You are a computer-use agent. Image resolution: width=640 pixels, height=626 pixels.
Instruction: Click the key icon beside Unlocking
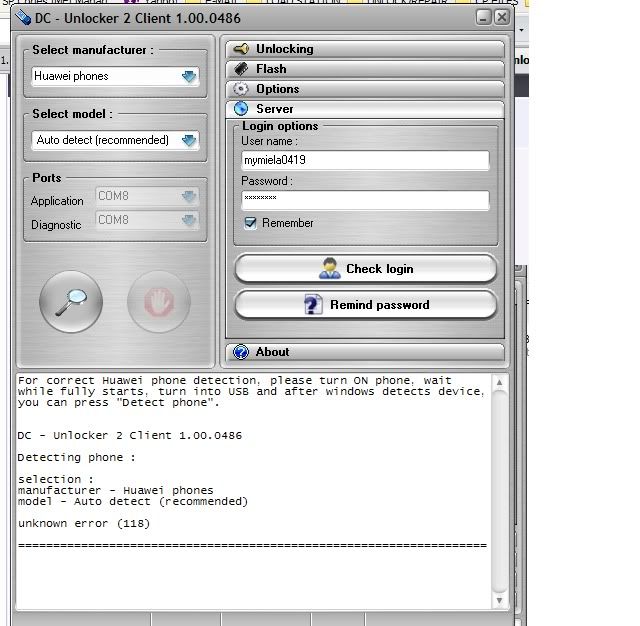[240, 49]
